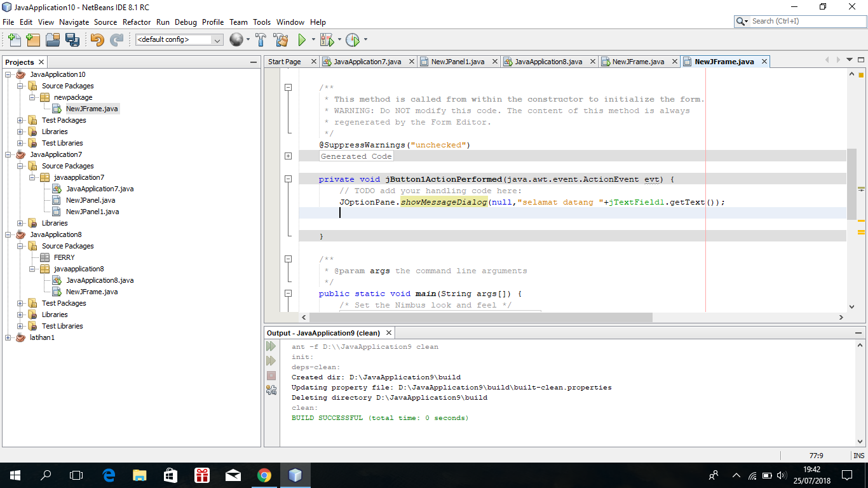The height and width of the screenshot is (488, 868).
Task: Collapse the main method code fold
Action: click(x=288, y=294)
